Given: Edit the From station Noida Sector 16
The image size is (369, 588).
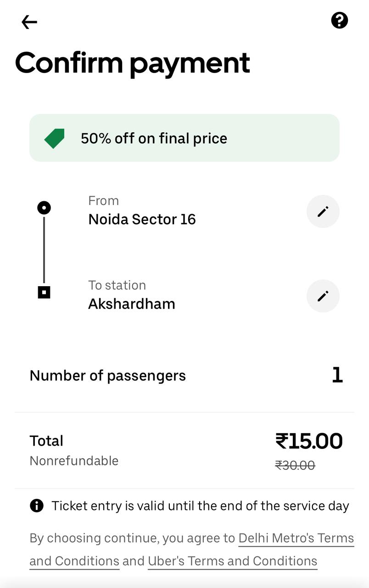Looking at the screenshot, I should (323, 211).
